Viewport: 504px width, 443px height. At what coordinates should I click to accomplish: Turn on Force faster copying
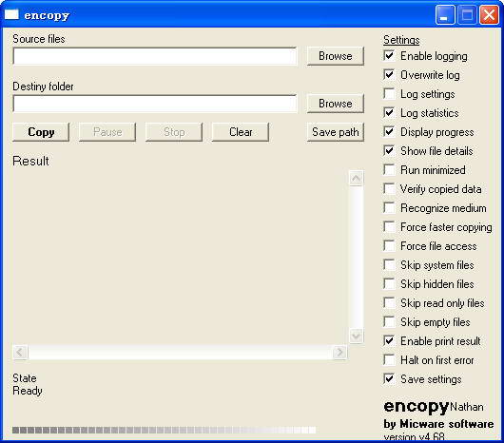click(389, 227)
